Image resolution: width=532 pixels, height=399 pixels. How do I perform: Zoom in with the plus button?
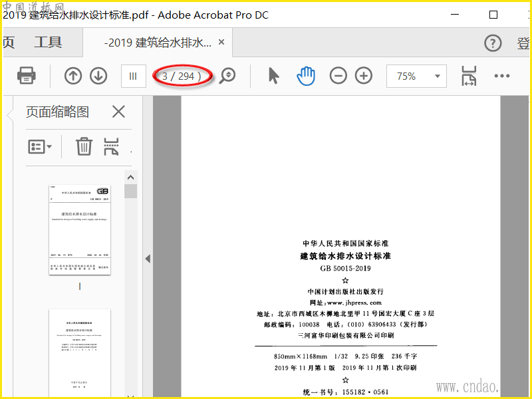pos(364,76)
